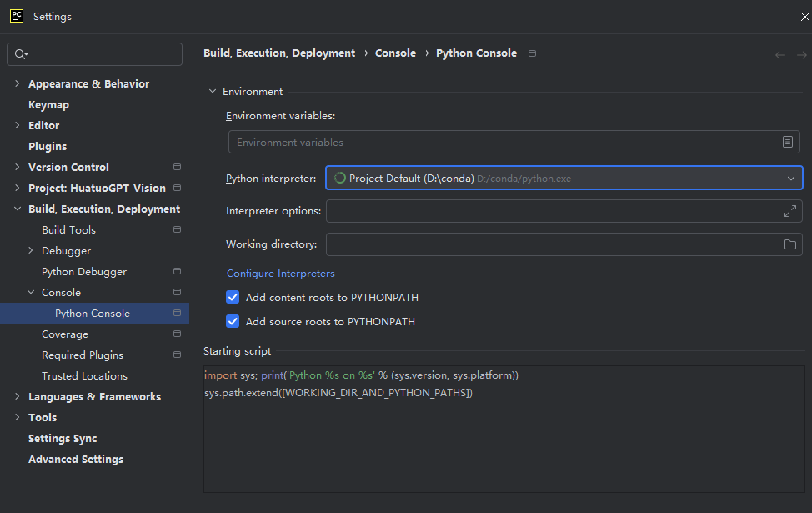The image size is (812, 513).
Task: Open Python Debugger settings page
Action: click(84, 272)
